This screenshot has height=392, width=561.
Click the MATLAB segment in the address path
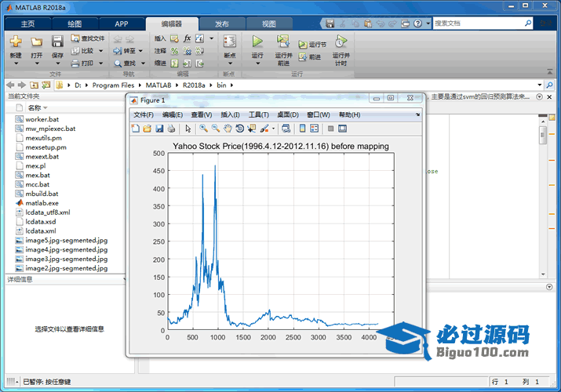[158, 85]
